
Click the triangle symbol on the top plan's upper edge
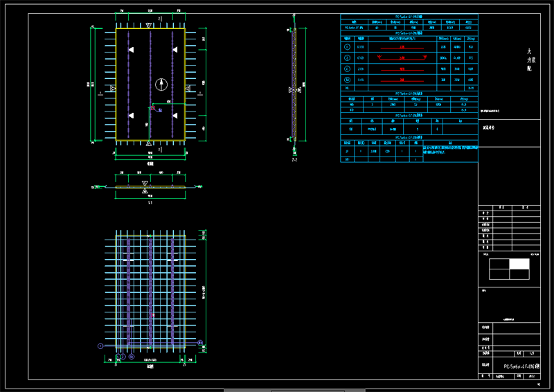click(149, 26)
